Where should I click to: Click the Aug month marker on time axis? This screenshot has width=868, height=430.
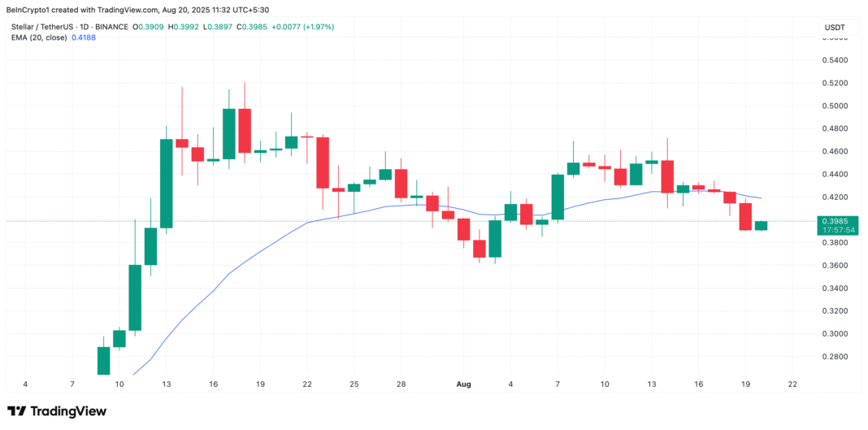(x=464, y=384)
